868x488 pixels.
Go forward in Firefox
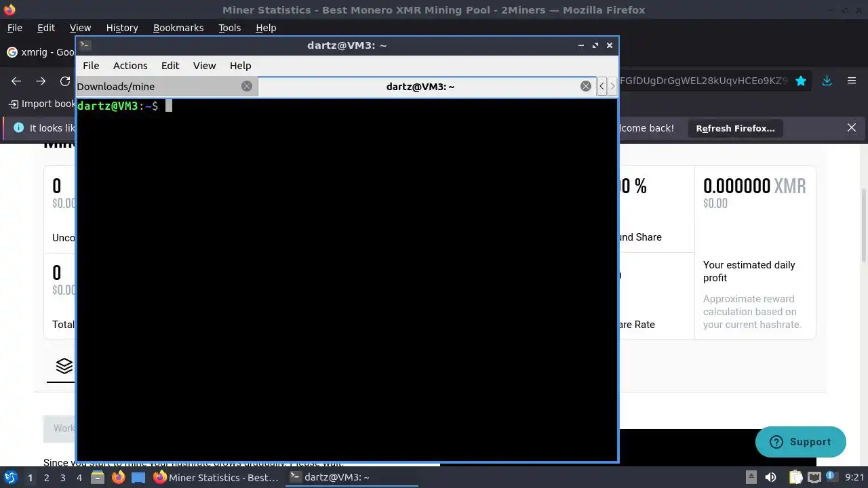(41, 81)
